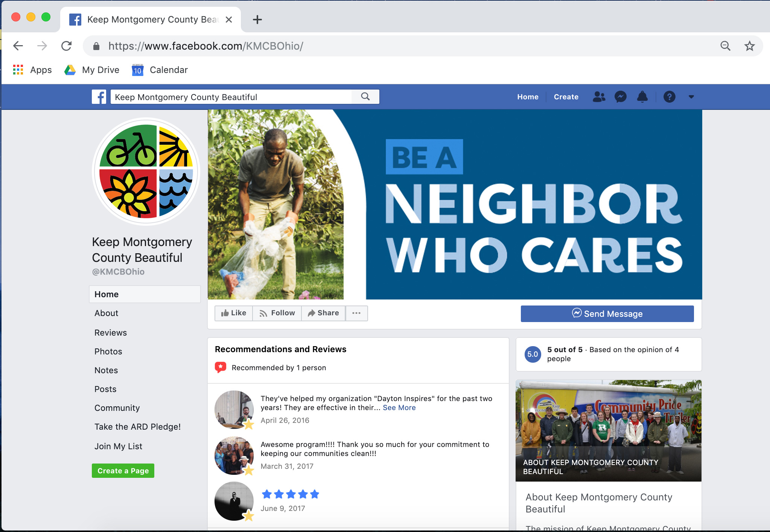Reload the page with the refresh icon
Image resolution: width=770 pixels, height=532 pixels.
pos(67,46)
